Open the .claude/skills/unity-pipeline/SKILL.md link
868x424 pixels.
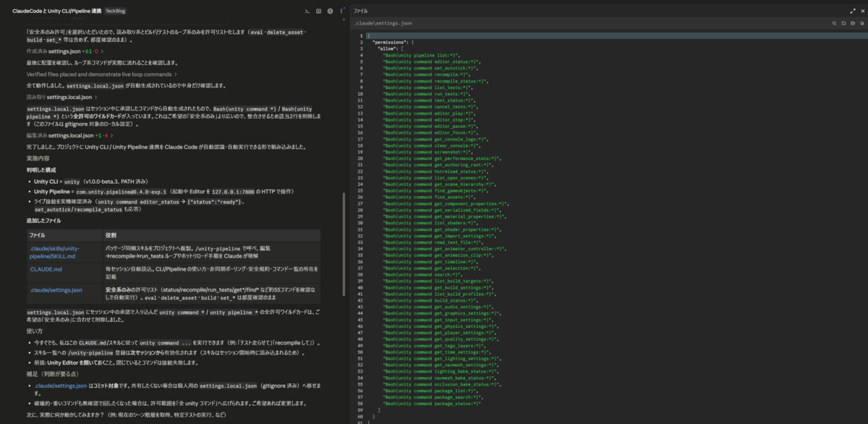pos(55,253)
